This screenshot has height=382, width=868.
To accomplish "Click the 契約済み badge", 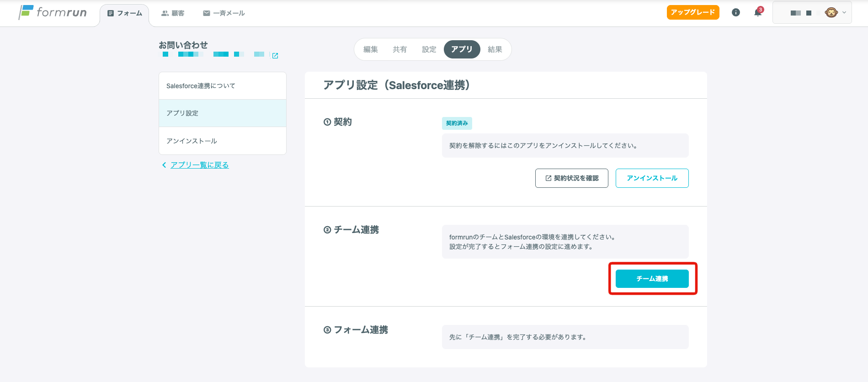I will (x=457, y=123).
